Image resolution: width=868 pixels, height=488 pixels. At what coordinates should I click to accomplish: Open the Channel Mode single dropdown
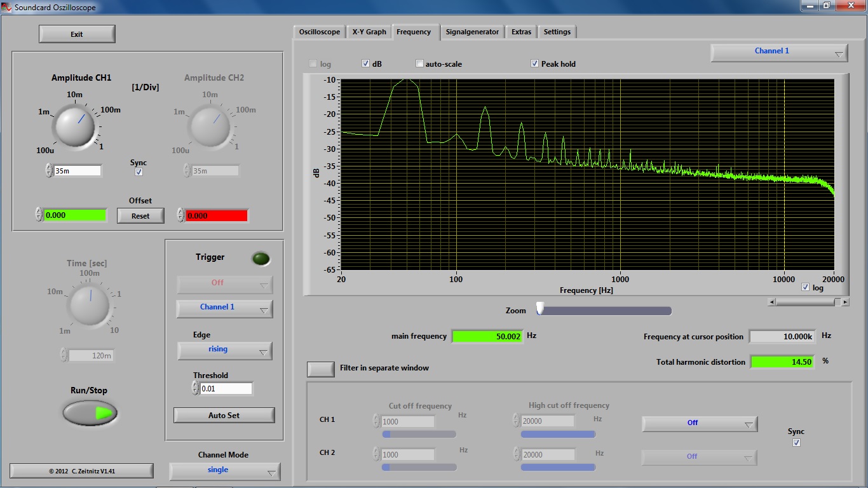point(225,471)
